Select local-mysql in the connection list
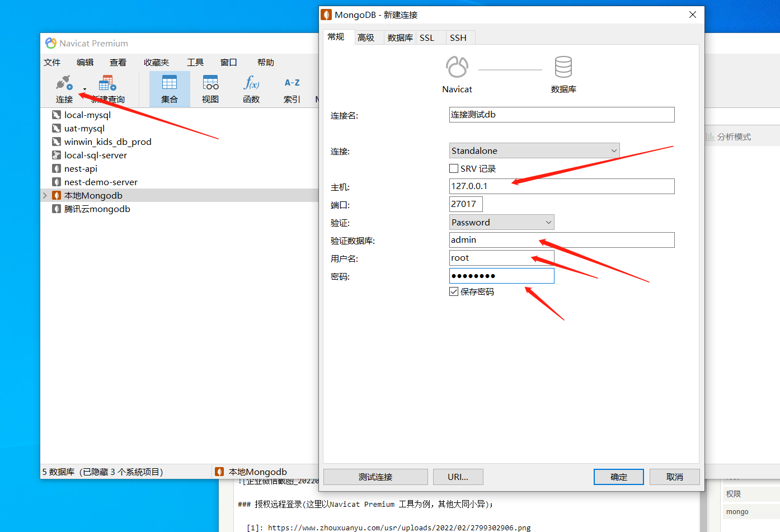The height and width of the screenshot is (532, 780). [x=87, y=115]
